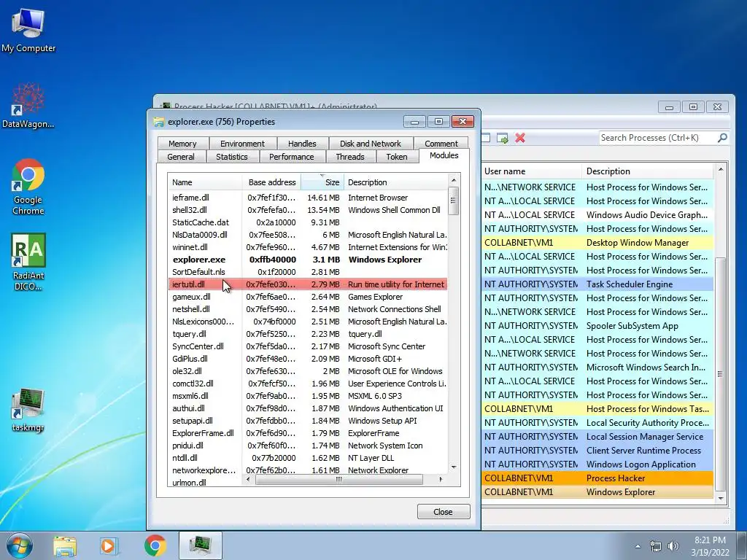747x560 pixels.
Task: Open taskmgr desktop shortcut
Action: (28, 410)
